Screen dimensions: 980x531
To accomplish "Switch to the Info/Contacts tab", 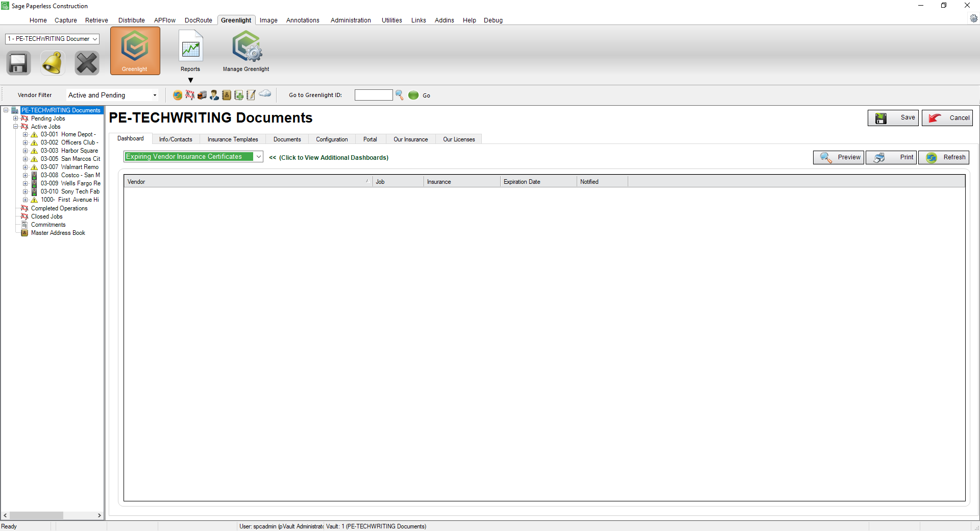I will click(x=176, y=139).
